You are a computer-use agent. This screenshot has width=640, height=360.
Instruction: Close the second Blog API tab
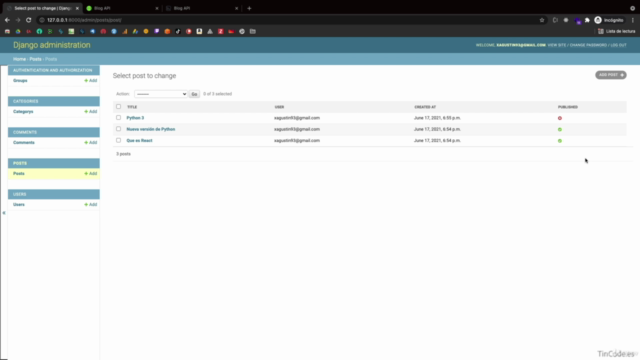[236, 8]
